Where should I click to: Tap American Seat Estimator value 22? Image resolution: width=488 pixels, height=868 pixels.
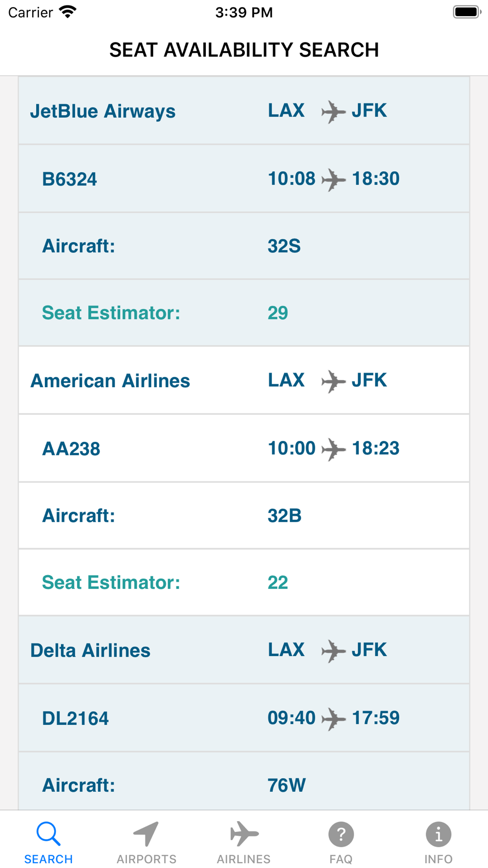[x=278, y=582]
